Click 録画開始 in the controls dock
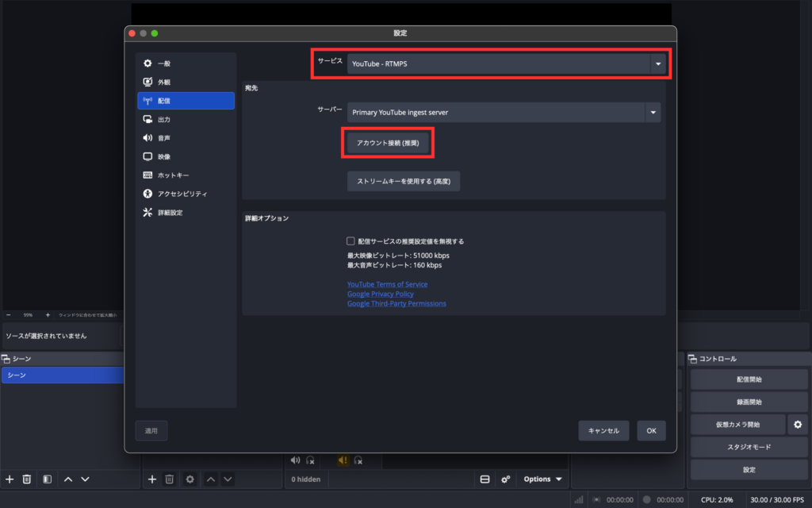This screenshot has height=508, width=812. pyautogui.click(x=749, y=402)
